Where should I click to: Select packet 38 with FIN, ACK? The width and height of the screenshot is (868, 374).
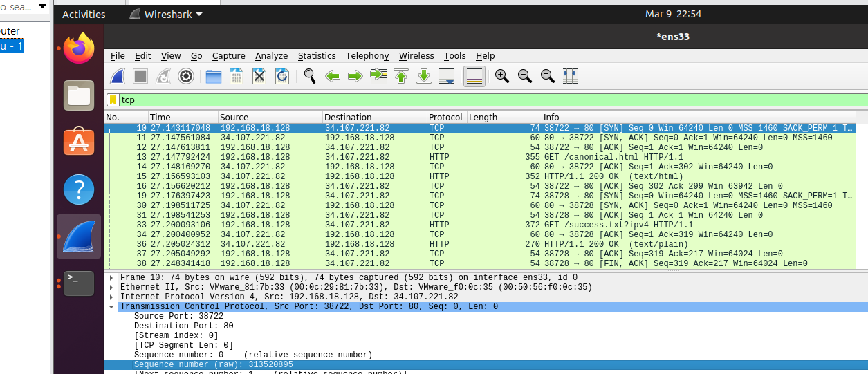pos(480,263)
